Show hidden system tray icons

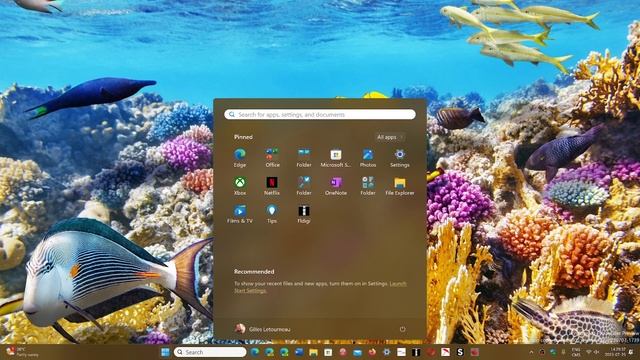pyautogui.click(x=531, y=352)
